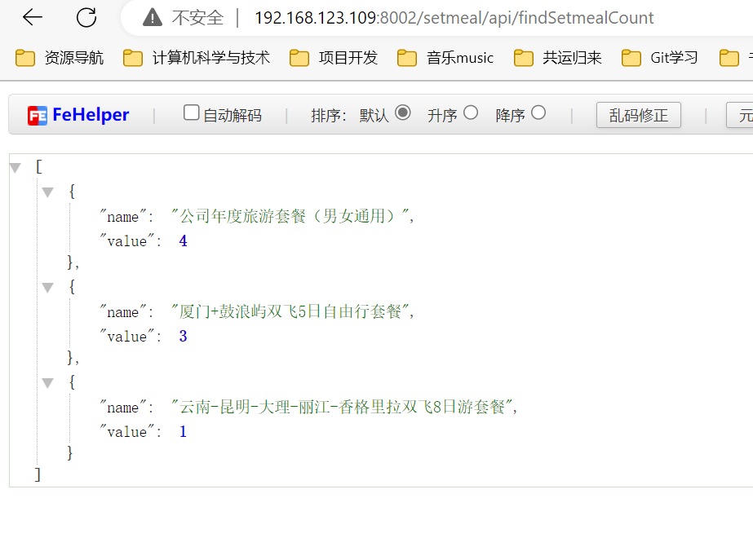Click the "厦门+鼓浪屿双飞5日自由行套餐" string value
This screenshot has width=753, height=560.
[x=290, y=311]
